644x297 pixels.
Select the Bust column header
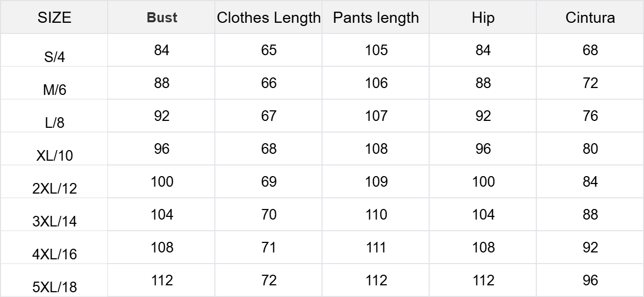point(162,18)
